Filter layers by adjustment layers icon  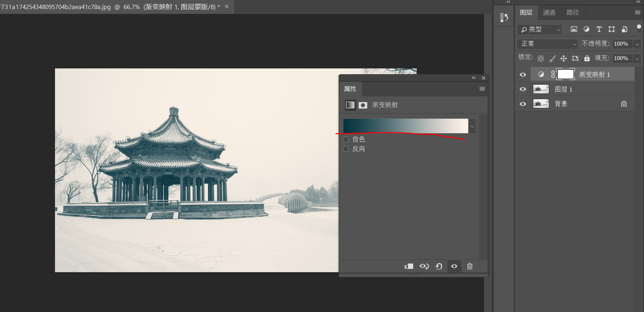[x=586, y=29]
